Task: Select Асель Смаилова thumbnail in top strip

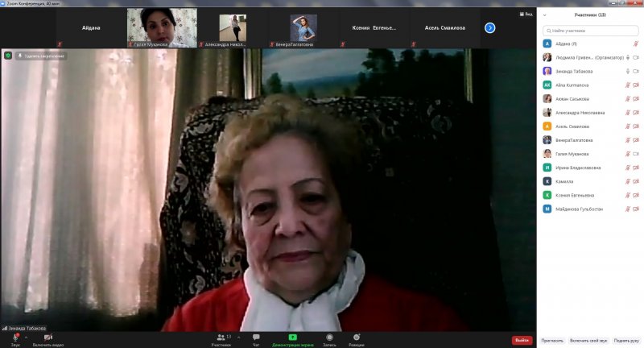Action: pyautogui.click(x=445, y=28)
